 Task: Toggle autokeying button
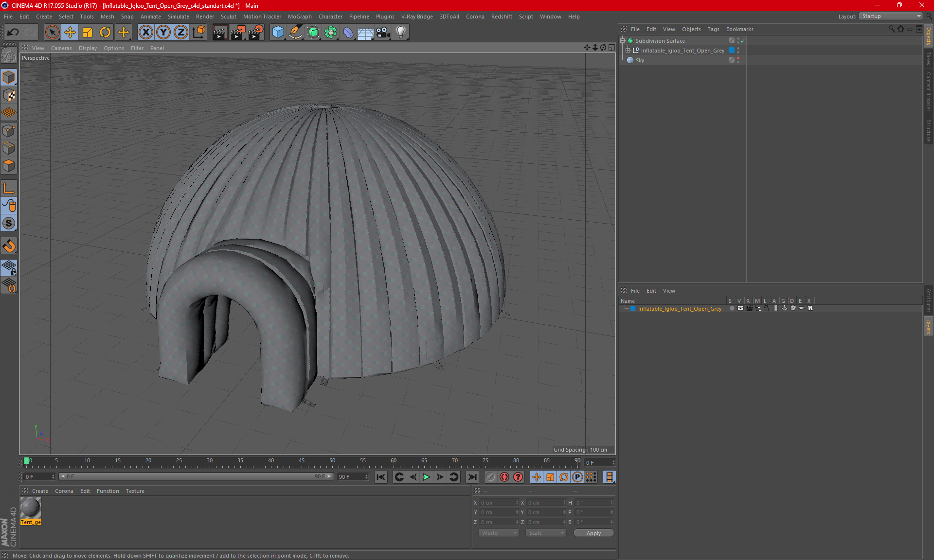(x=504, y=477)
